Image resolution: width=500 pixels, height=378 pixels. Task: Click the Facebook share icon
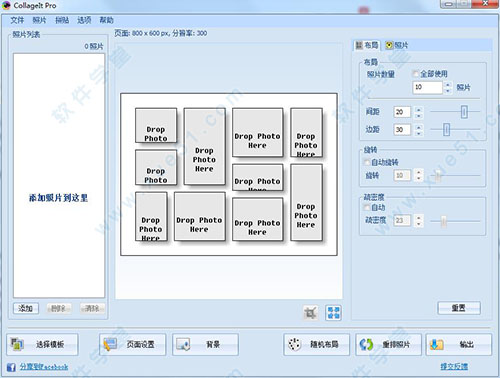pyautogui.click(x=11, y=367)
